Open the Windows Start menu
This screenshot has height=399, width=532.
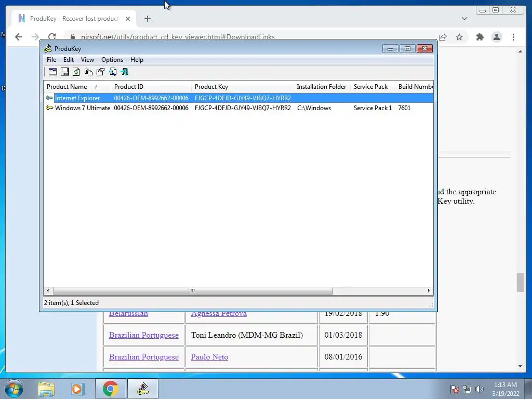click(14, 389)
